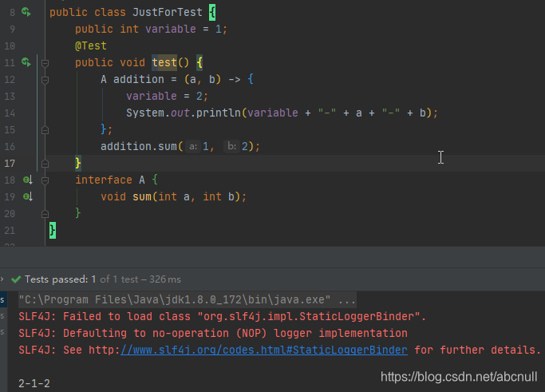
Task: Click 'SLF4J: Failed to load class' message
Action: pyautogui.click(x=223, y=316)
